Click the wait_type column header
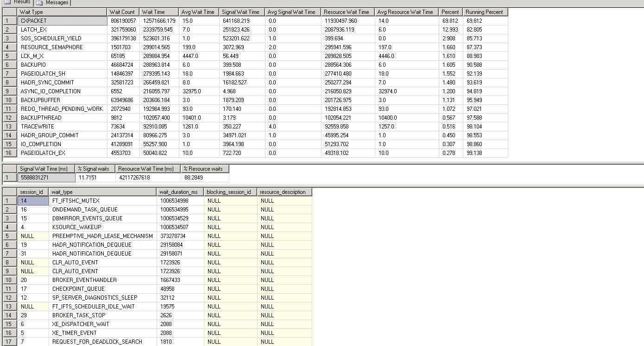This screenshot has height=346, width=644. 103,192
